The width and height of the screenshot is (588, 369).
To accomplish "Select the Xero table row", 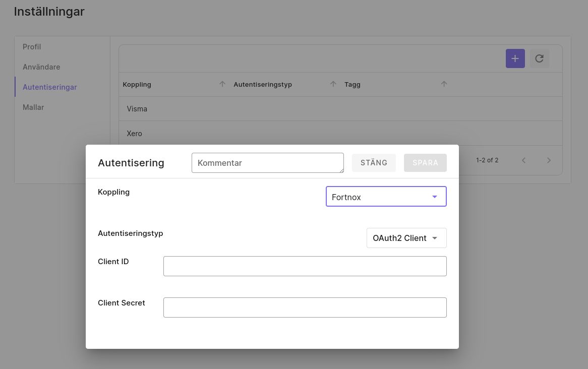I will pos(340,133).
